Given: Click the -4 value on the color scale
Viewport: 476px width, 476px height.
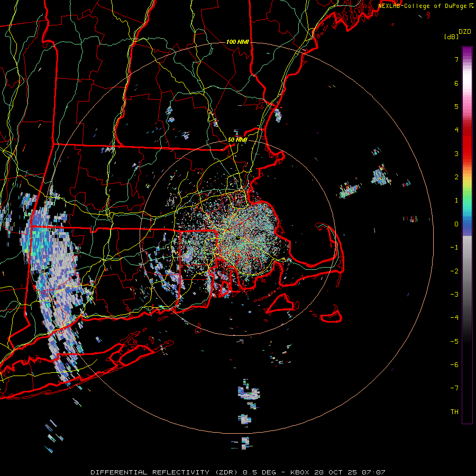Looking at the screenshot, I should point(454,318).
